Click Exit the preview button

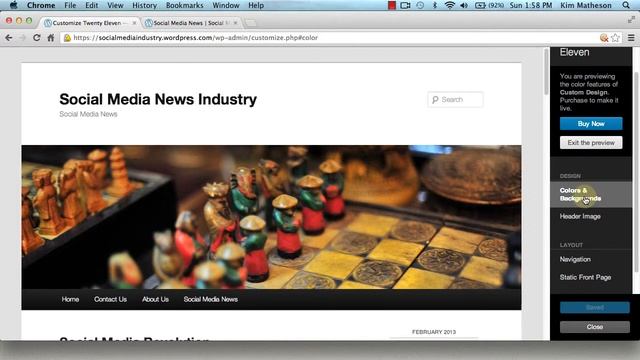click(591, 142)
